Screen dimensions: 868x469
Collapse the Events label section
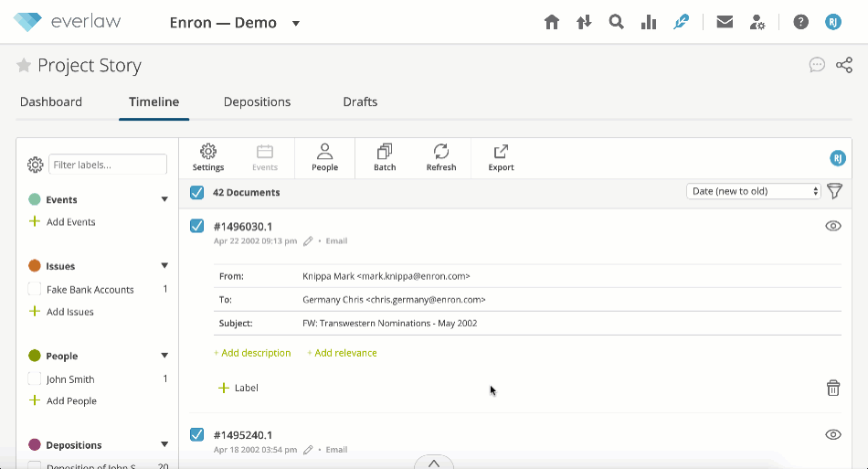pos(164,199)
